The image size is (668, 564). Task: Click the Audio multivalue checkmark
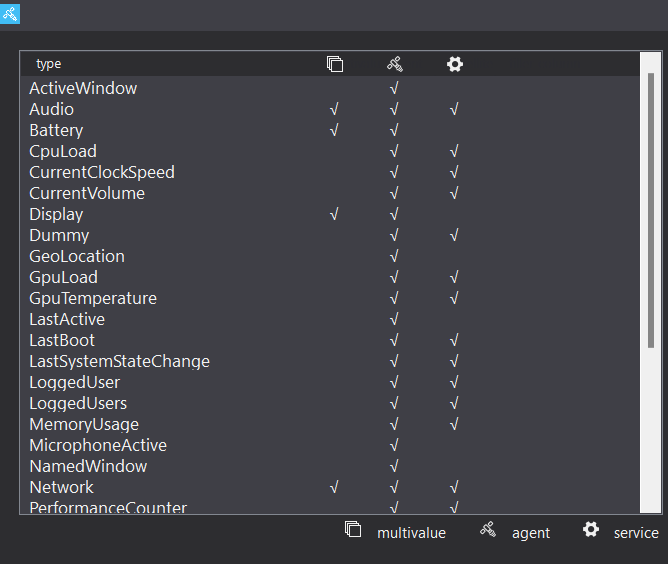[334, 109]
